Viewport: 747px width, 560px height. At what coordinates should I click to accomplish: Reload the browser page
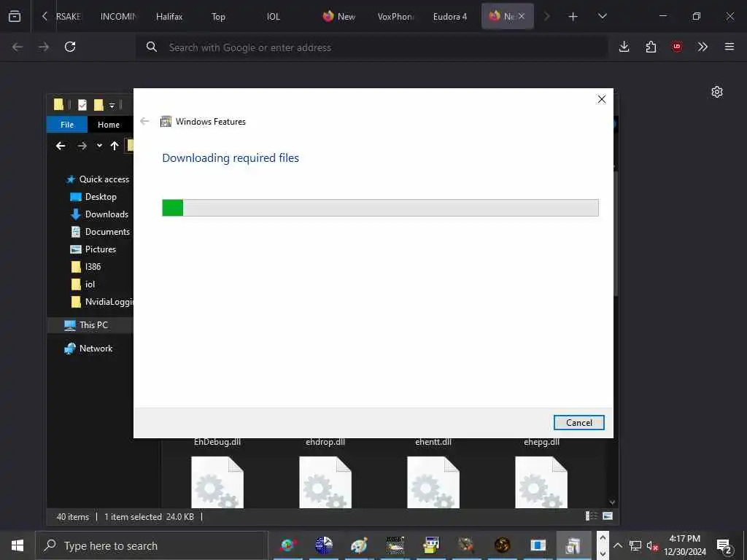coord(70,47)
